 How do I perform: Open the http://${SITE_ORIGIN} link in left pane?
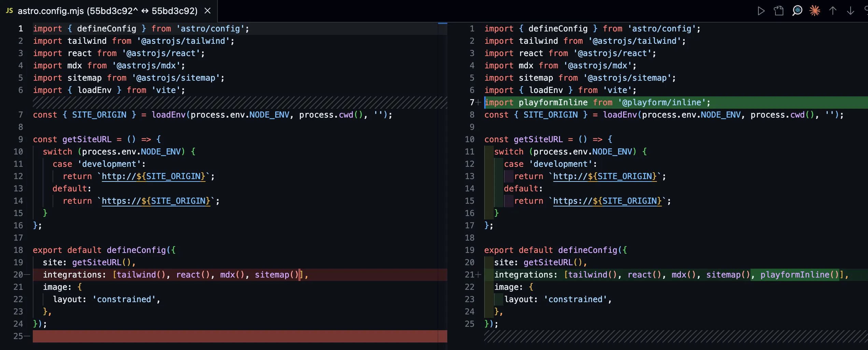pos(153,176)
